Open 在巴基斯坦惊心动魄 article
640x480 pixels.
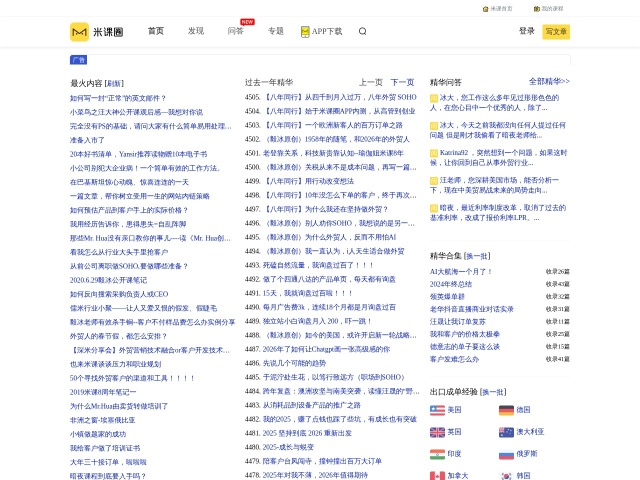[129, 182]
